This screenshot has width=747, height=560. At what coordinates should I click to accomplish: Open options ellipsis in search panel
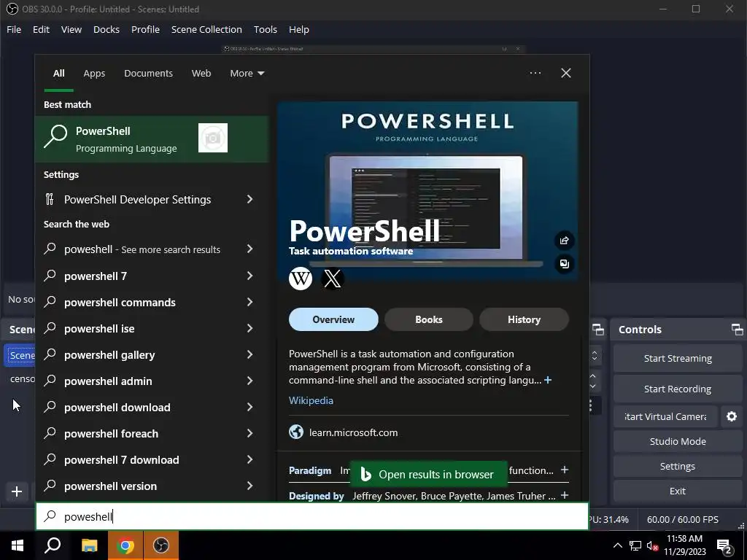535,73
